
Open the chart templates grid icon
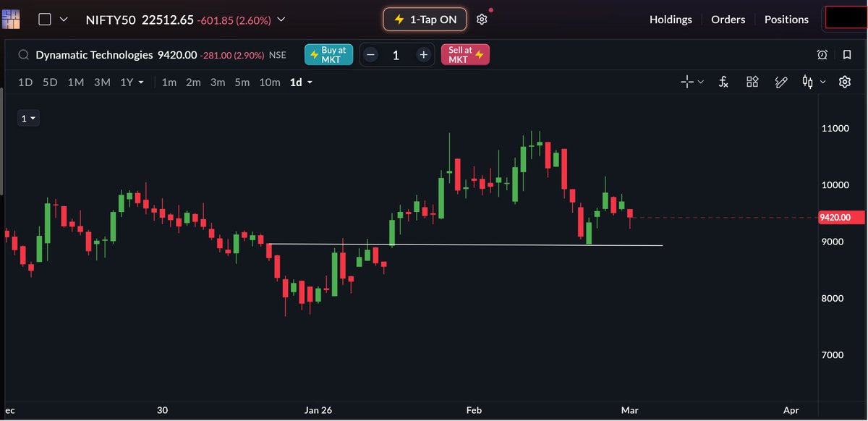click(x=752, y=82)
